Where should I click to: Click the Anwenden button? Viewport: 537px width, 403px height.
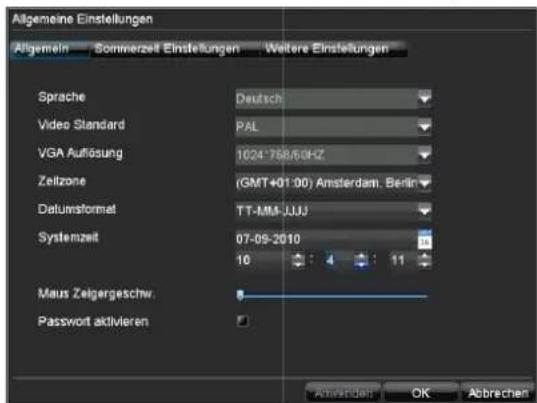pos(343,393)
